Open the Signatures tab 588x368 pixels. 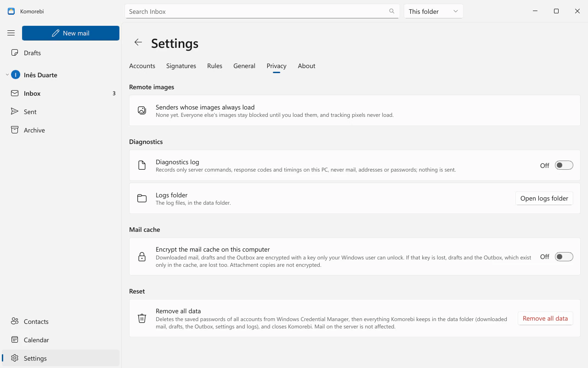(x=181, y=66)
